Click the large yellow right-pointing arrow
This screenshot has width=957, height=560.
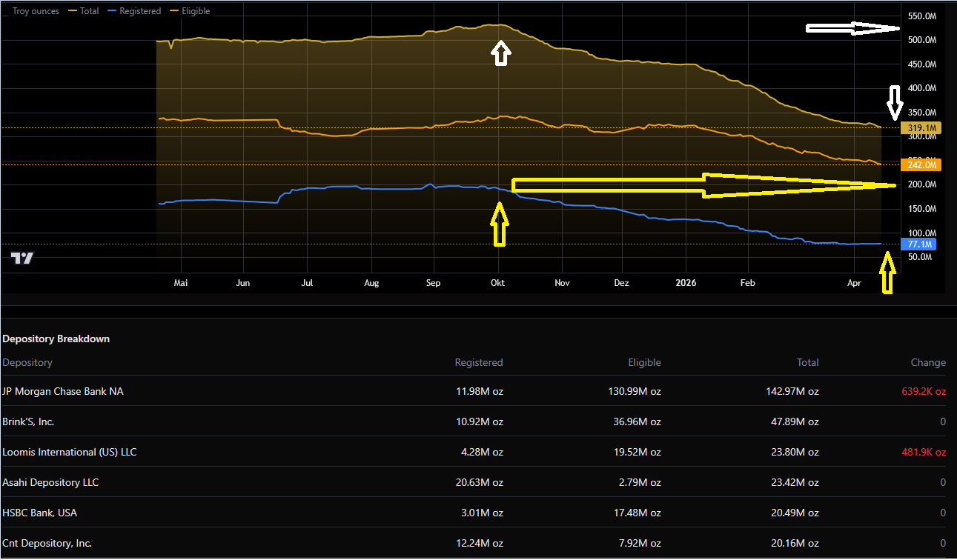point(703,185)
